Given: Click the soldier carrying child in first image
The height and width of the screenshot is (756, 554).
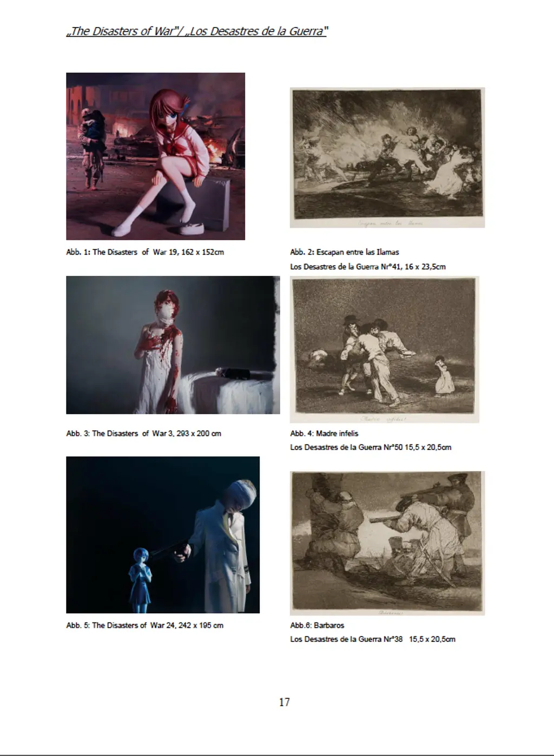Looking at the screenshot, I should [x=89, y=147].
